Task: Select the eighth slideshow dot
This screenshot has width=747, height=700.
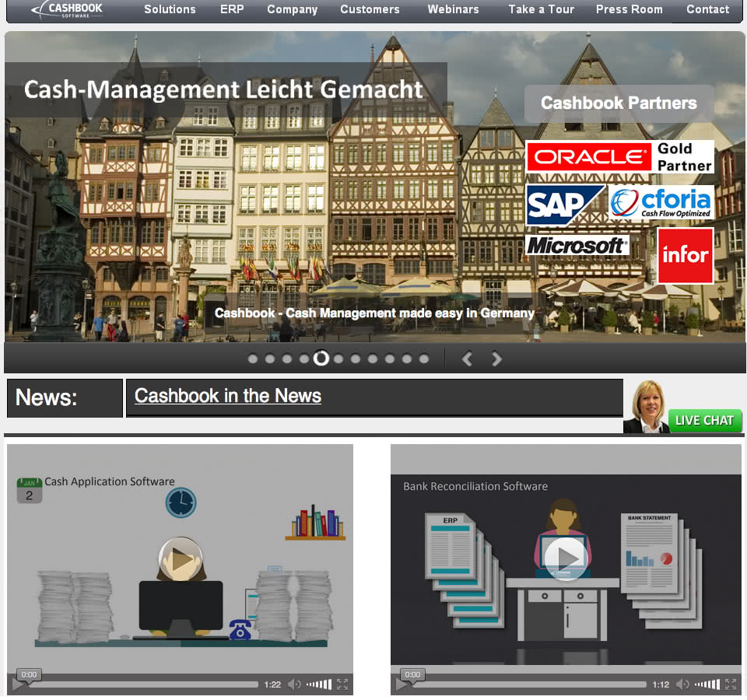Action: pyautogui.click(x=373, y=359)
